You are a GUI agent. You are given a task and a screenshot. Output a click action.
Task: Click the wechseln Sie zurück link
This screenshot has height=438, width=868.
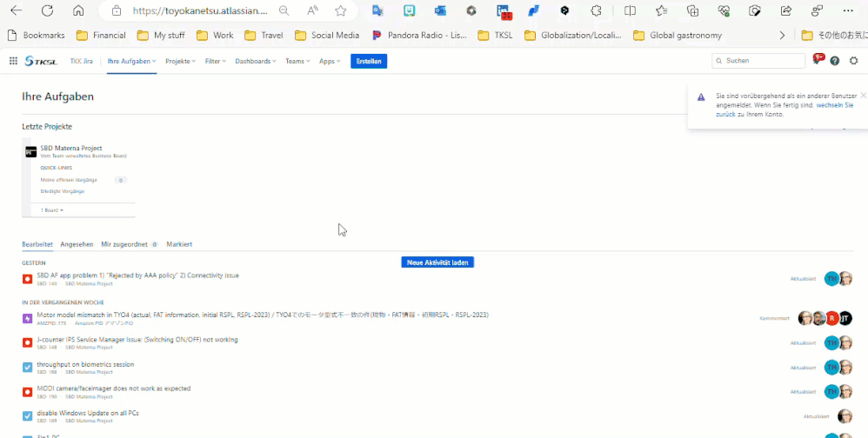pyautogui.click(x=785, y=109)
